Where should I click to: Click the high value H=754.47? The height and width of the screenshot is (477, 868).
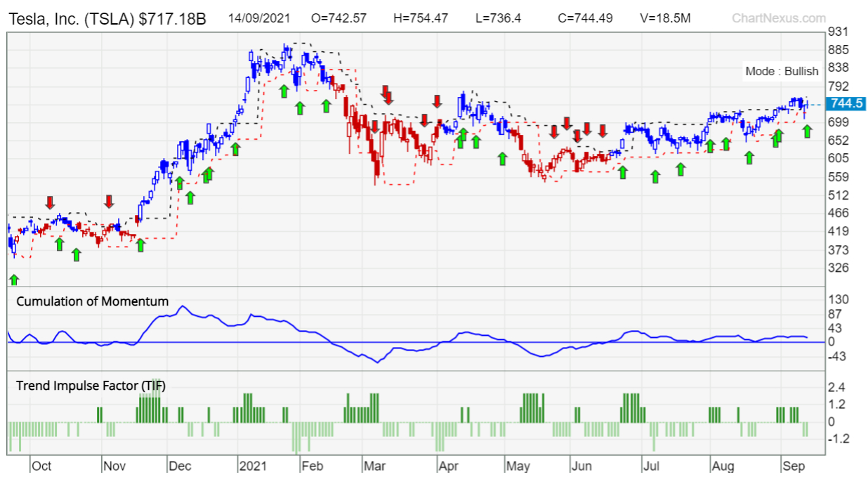click(x=421, y=18)
